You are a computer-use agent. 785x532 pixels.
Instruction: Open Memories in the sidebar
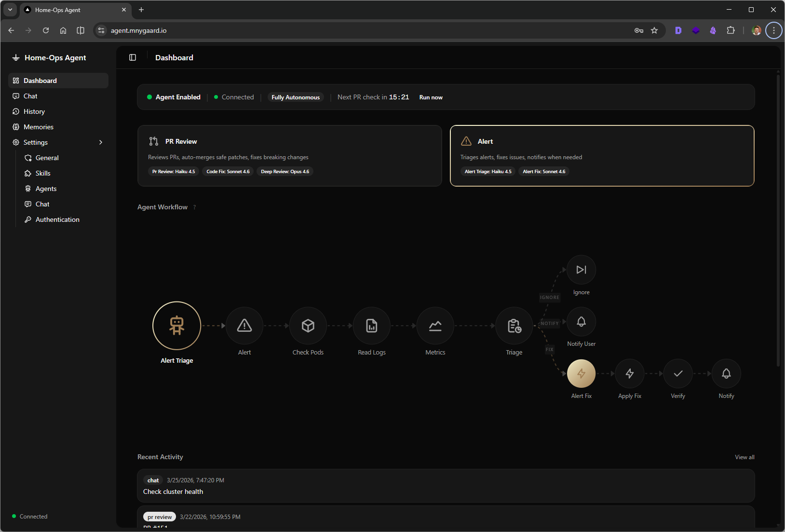click(x=58, y=127)
